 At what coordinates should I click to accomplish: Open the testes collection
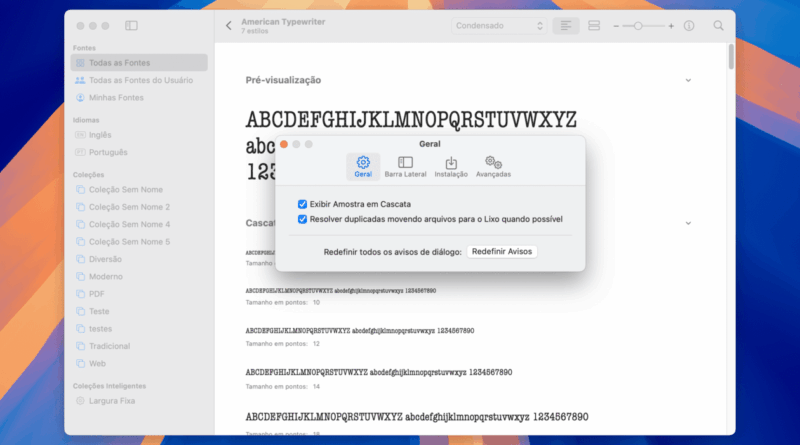pyautogui.click(x=139, y=329)
